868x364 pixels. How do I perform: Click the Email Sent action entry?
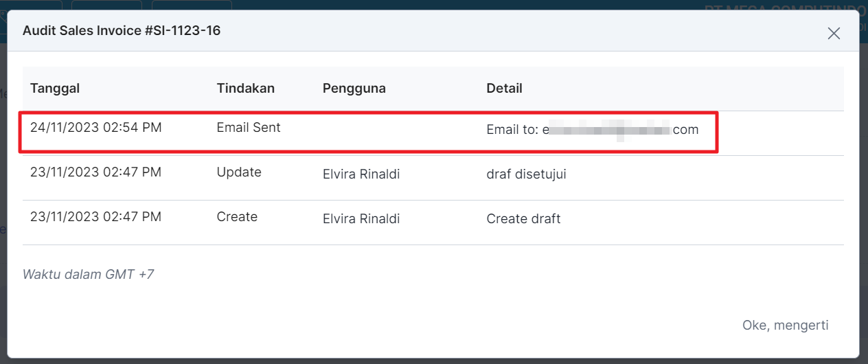pos(249,127)
